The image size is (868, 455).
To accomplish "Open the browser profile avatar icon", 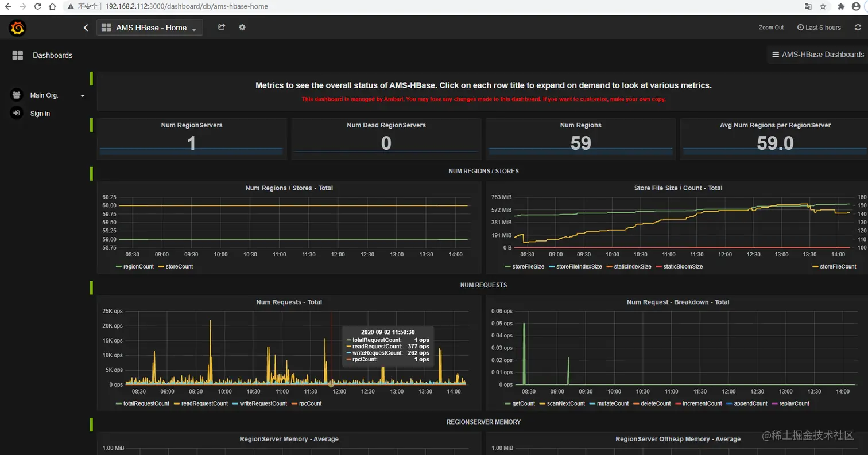I will 856,6.
